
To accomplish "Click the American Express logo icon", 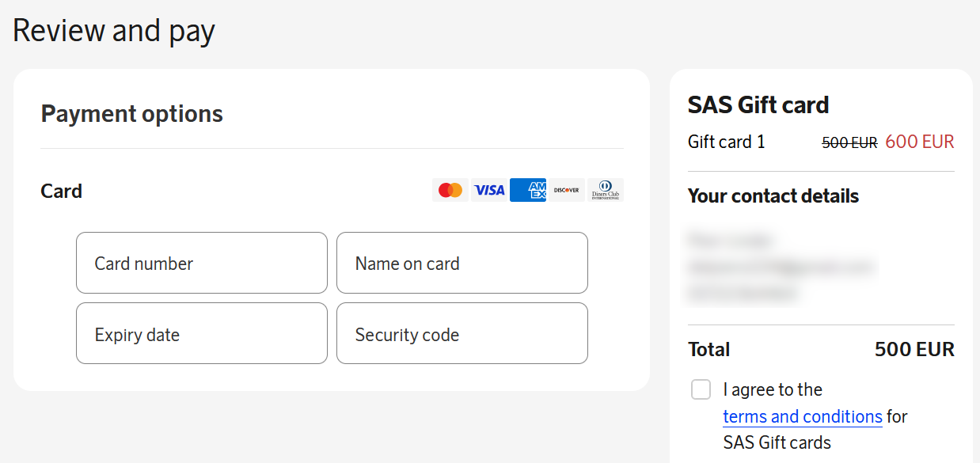I will coord(528,190).
